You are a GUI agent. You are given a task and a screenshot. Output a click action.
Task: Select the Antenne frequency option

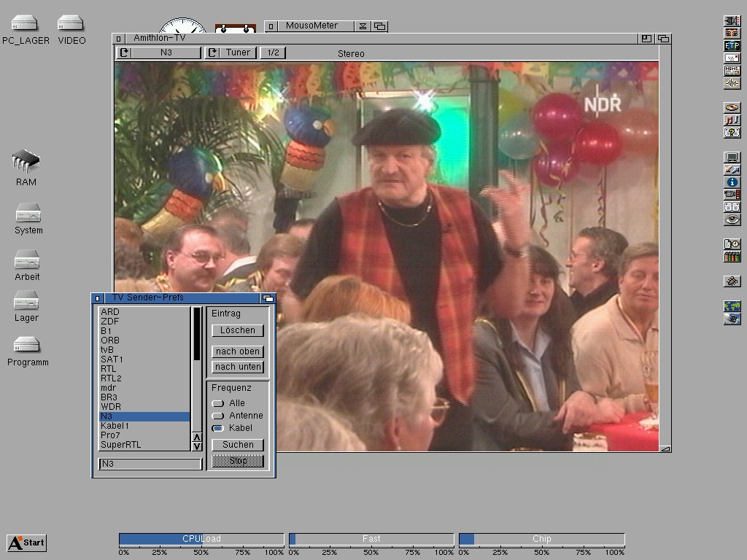coord(218,416)
